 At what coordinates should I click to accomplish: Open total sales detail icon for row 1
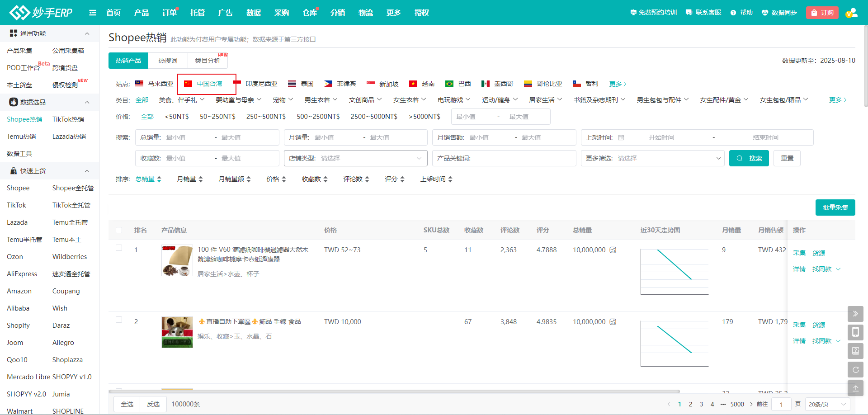[x=613, y=250]
